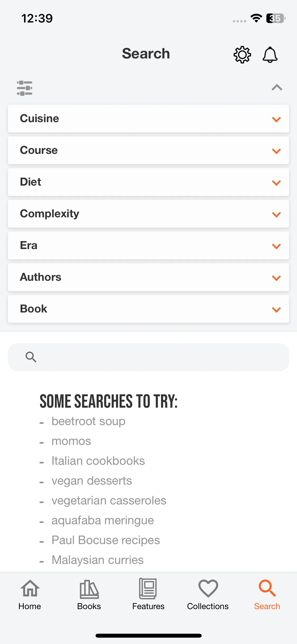
Task: Collapse the filters panel with up chevron
Action: (x=277, y=88)
